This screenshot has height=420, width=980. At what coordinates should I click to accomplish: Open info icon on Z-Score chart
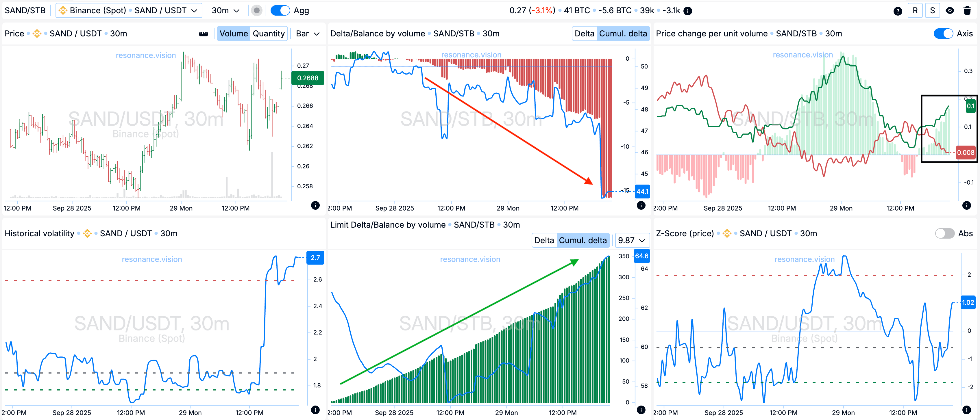click(x=967, y=410)
